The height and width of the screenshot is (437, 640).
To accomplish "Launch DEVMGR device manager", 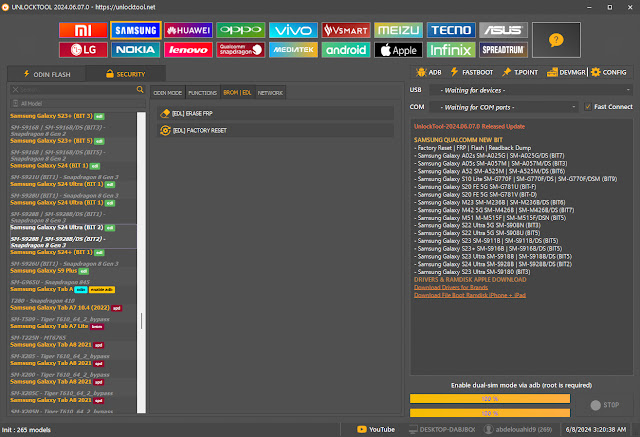I will [x=566, y=72].
